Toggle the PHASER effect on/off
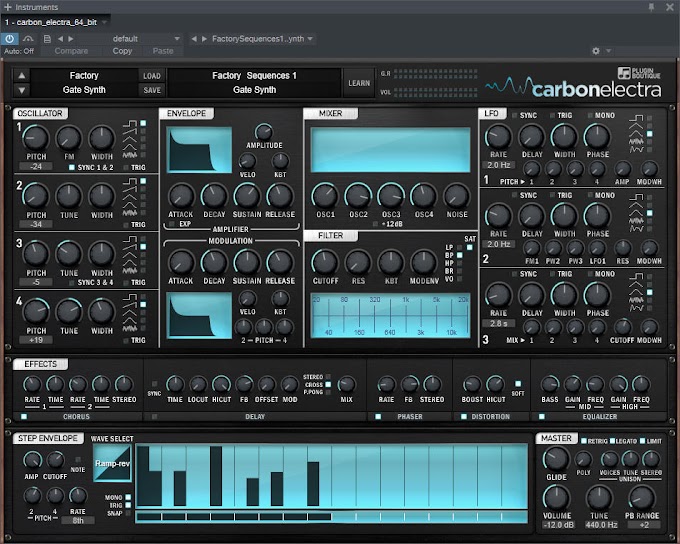 pos(378,416)
